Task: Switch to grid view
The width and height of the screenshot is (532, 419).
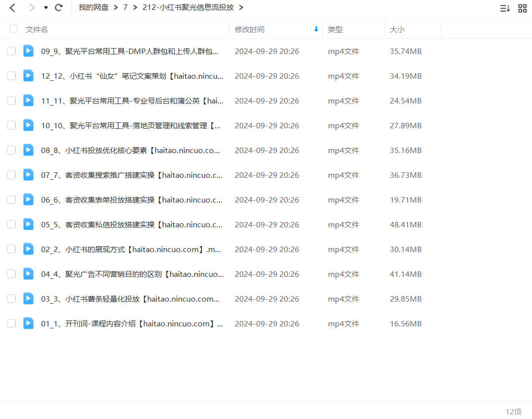Action: pos(523,8)
